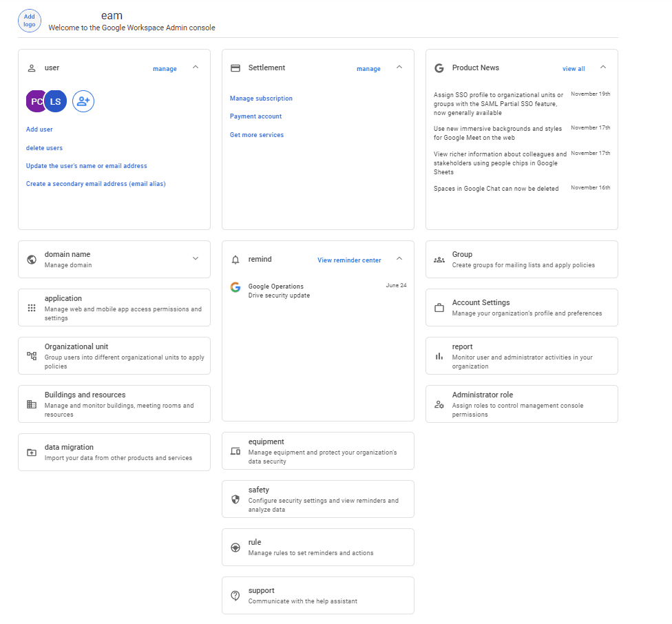Collapse the Product News card
The height and width of the screenshot is (624, 672).
[603, 67]
